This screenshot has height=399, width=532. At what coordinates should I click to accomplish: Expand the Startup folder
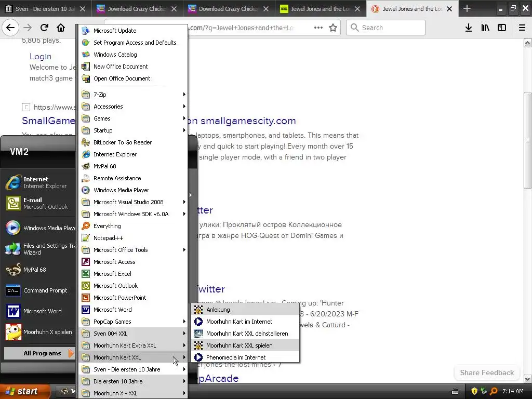tap(133, 130)
